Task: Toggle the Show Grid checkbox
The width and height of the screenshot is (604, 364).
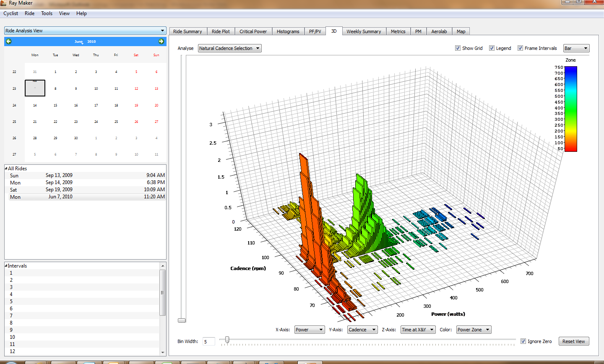Action: click(458, 48)
